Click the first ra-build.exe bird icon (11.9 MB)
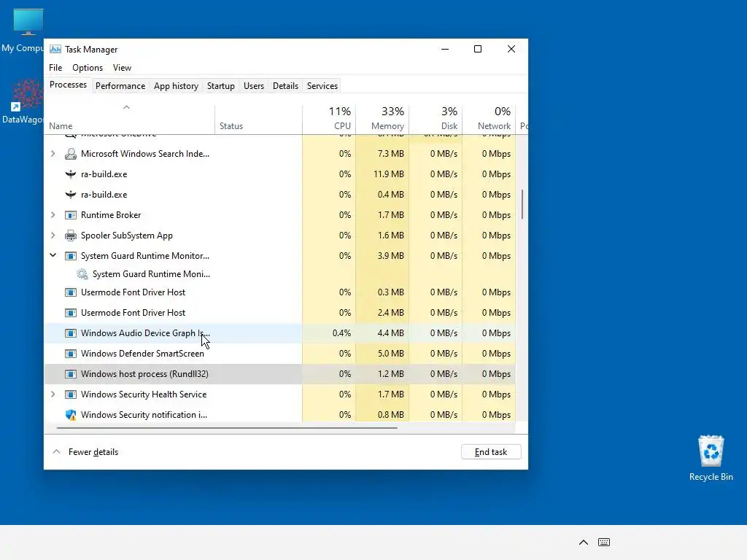The image size is (747, 560). pos(71,174)
